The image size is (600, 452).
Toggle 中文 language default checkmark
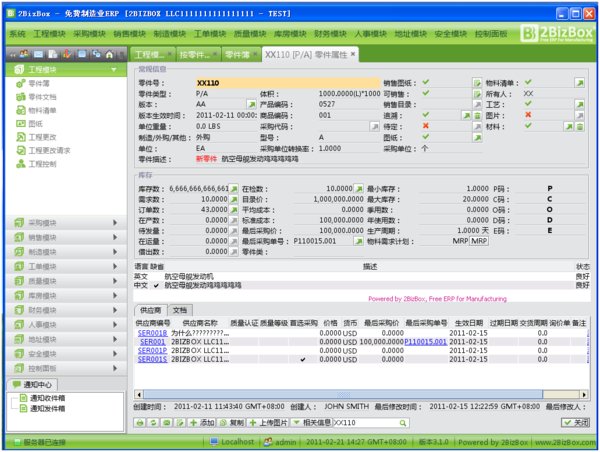156,286
